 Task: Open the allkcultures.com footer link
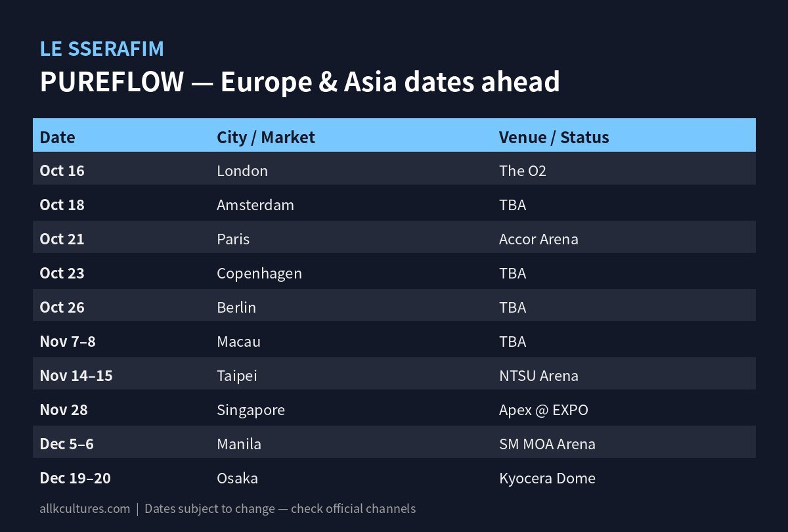[85, 509]
